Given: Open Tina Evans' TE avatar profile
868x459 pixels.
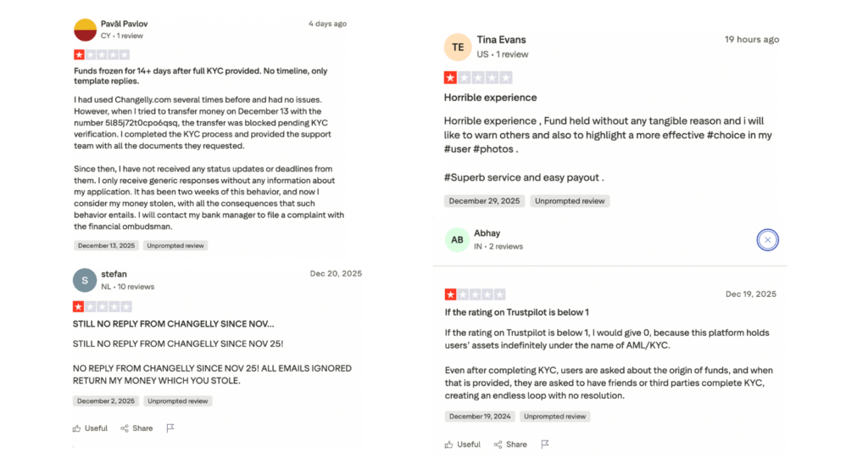Looking at the screenshot, I should coord(458,47).
